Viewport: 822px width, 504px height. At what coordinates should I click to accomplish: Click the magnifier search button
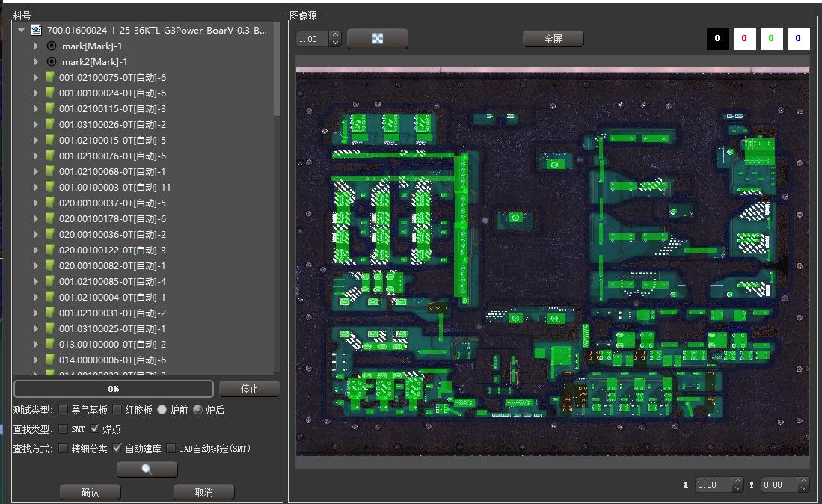(147, 470)
